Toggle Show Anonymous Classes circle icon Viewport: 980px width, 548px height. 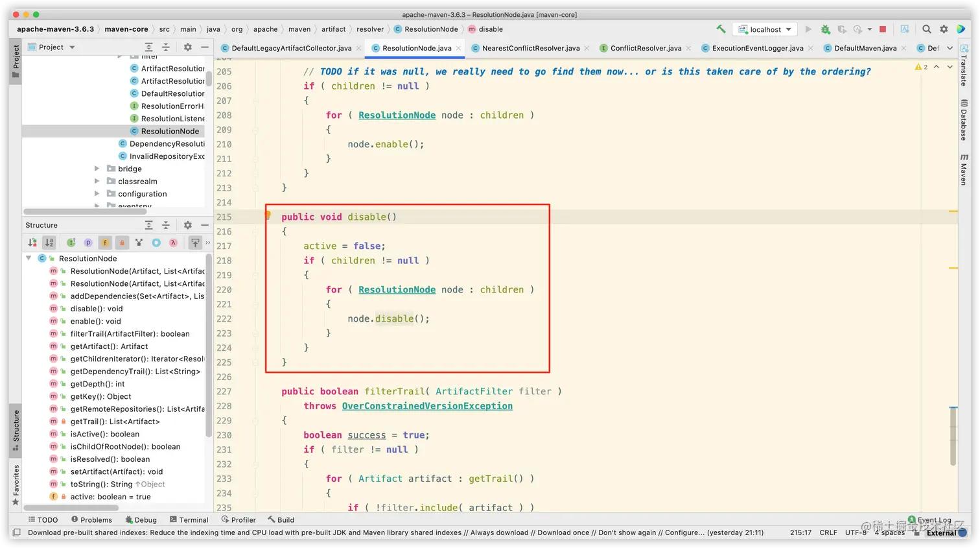[156, 243]
